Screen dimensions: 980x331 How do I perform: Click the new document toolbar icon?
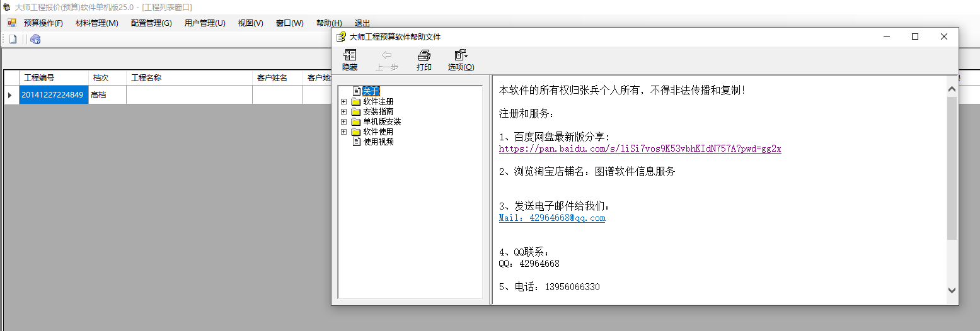[x=13, y=39]
